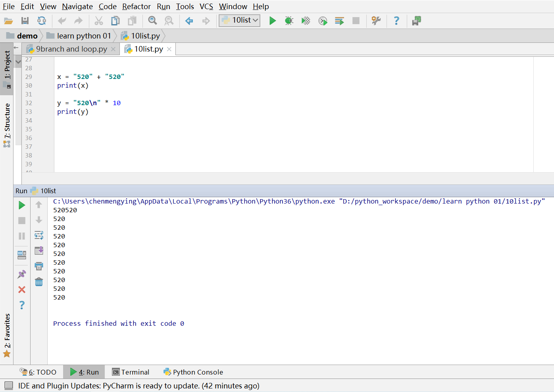Viewport: 554px width, 392px height.
Task: Rerun 10list from Run panel play icon
Action: [x=22, y=205]
